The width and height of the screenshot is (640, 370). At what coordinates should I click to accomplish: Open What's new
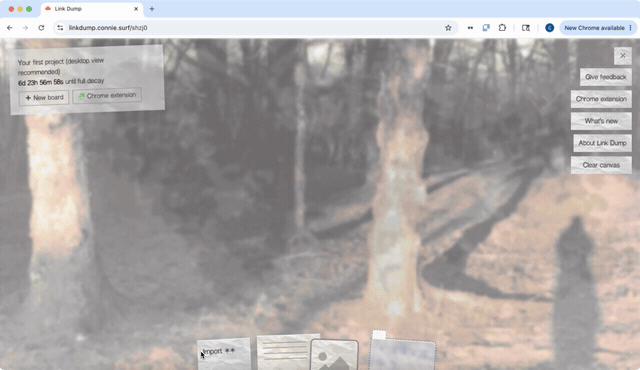coord(601,121)
